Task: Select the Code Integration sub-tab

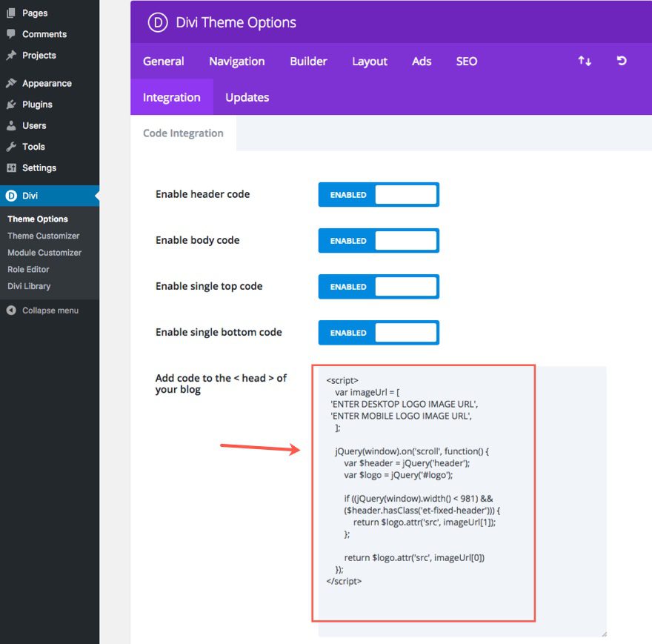Action: [183, 133]
